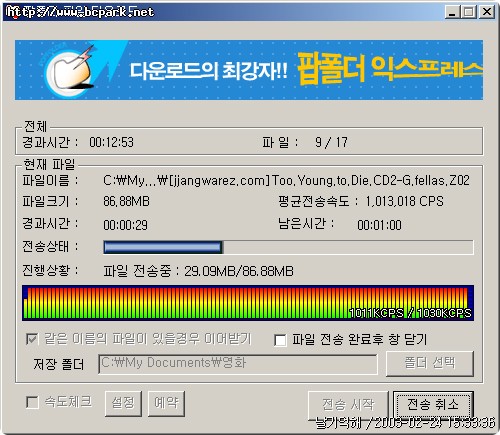The height and width of the screenshot is (435, 500).
Task: Click the PopFolder Express banner ad
Action: pyautogui.click(x=249, y=70)
